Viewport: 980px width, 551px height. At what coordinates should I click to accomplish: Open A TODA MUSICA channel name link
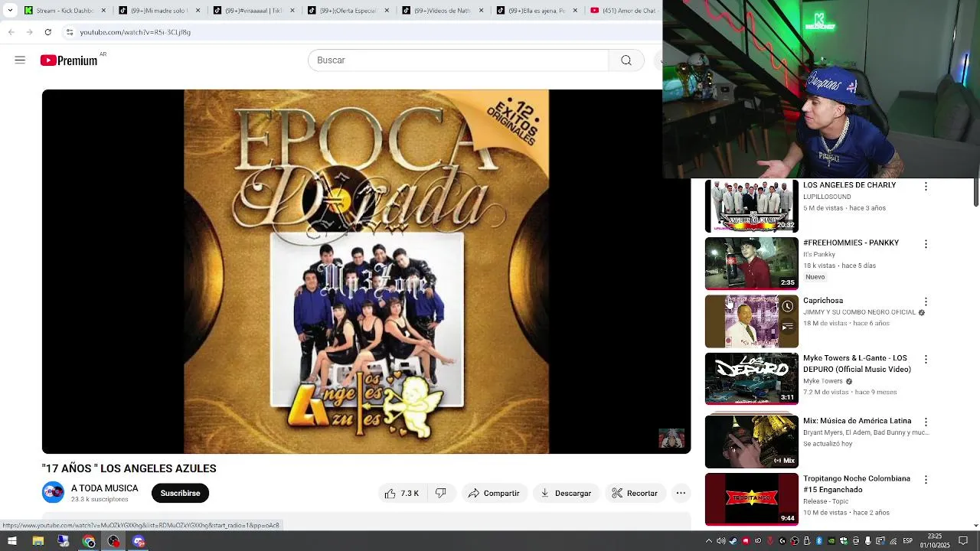point(105,488)
